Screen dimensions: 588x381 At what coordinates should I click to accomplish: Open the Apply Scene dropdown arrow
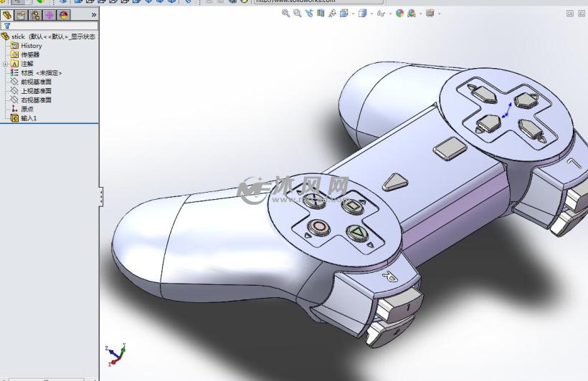[421, 14]
